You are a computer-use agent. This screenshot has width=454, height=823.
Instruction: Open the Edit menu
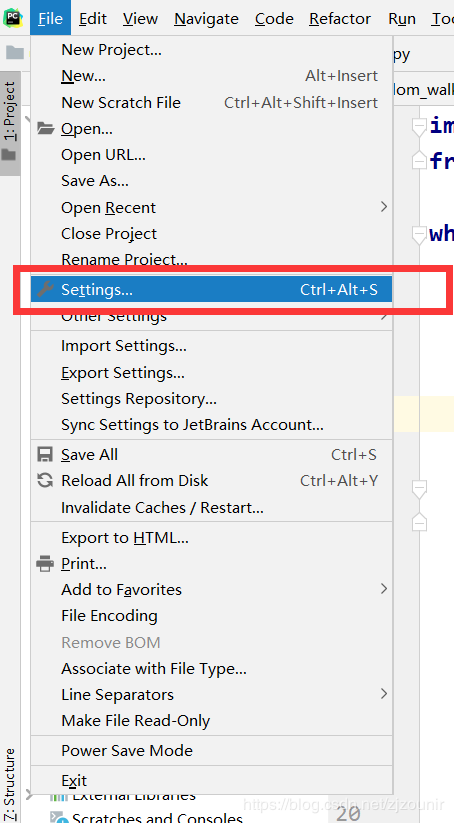tap(93, 19)
